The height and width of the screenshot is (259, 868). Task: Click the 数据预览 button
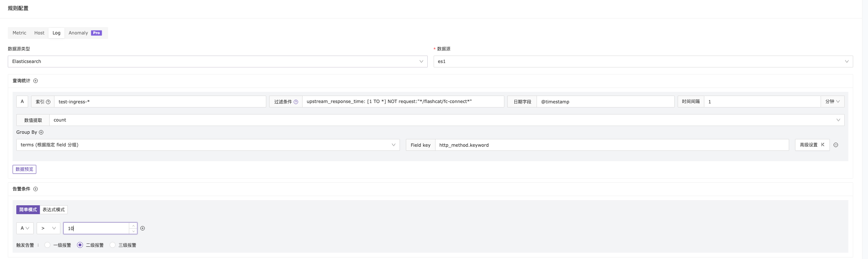pos(24,169)
